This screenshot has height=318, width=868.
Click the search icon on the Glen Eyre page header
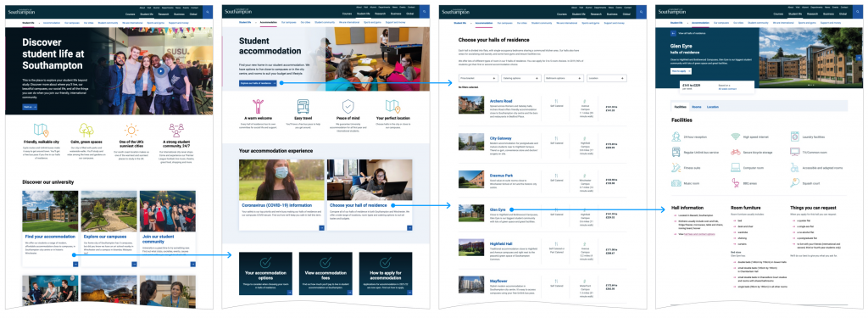[x=858, y=13]
